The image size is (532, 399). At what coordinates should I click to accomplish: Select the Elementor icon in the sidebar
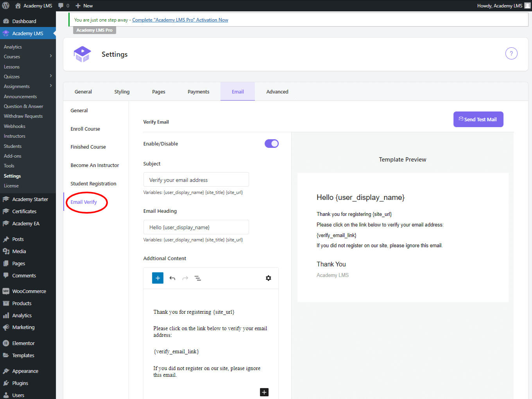point(6,343)
